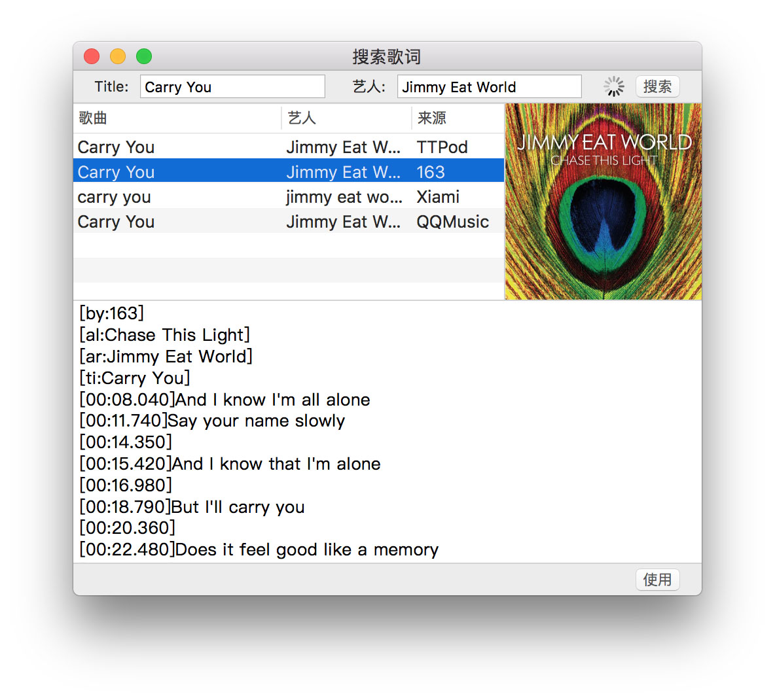The width and height of the screenshot is (775, 700).
Task: Click the TTPod source cell
Action: pyautogui.click(x=442, y=147)
